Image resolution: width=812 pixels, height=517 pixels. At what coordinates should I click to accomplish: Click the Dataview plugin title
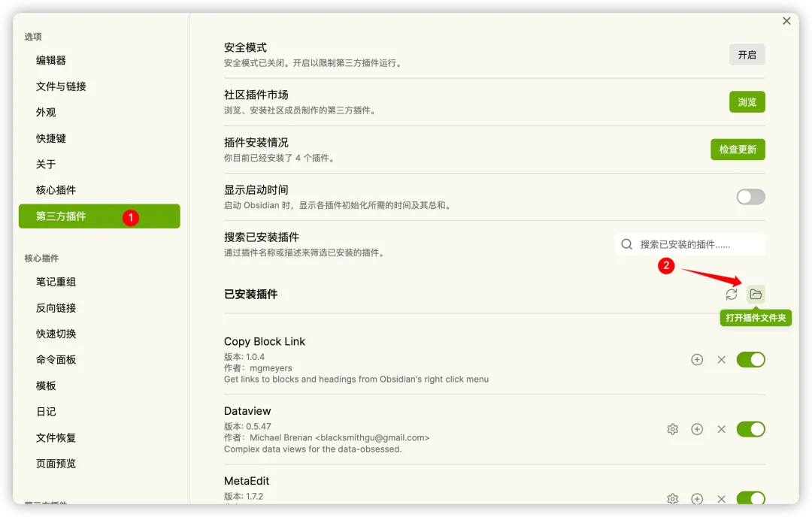pyautogui.click(x=247, y=411)
